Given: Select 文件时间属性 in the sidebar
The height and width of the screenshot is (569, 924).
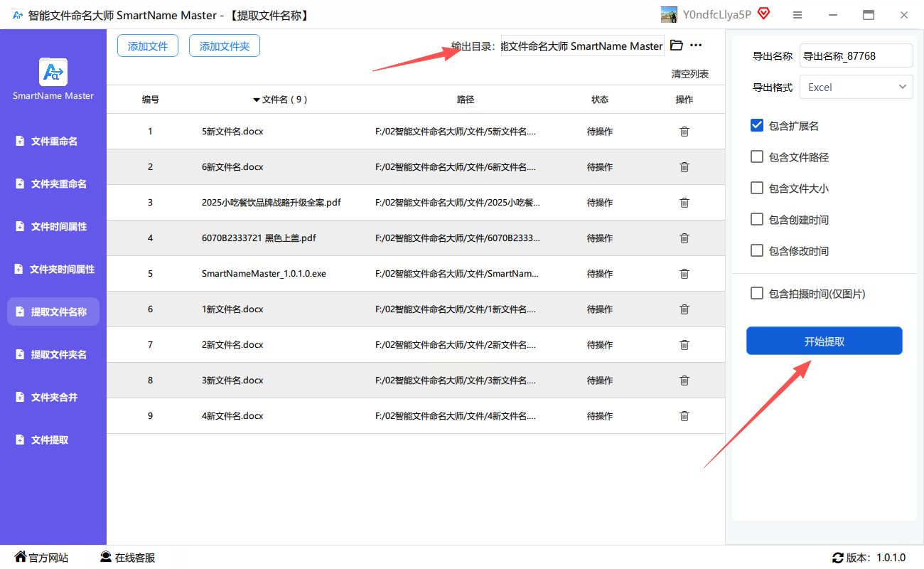Looking at the screenshot, I should [53, 227].
